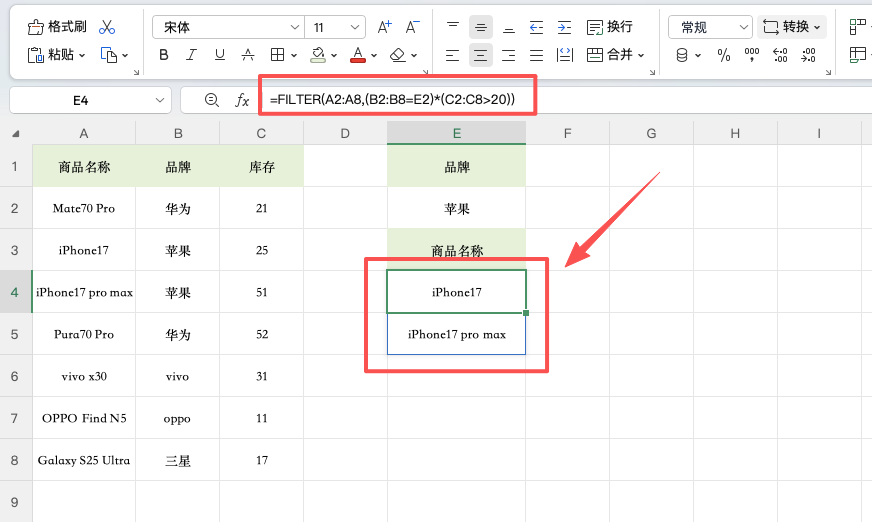
Task: Toggle italic formatting
Action: (x=191, y=55)
